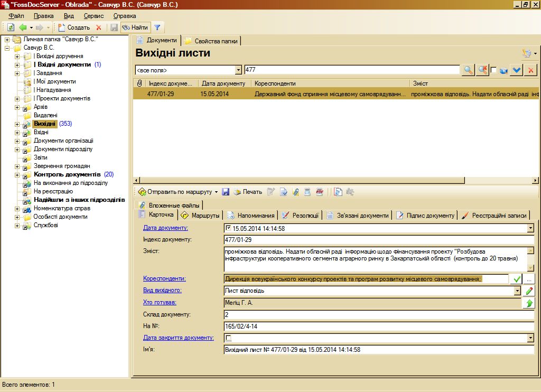This screenshot has height=392, width=541.
Task: Click the Создать button
Action: point(74,27)
